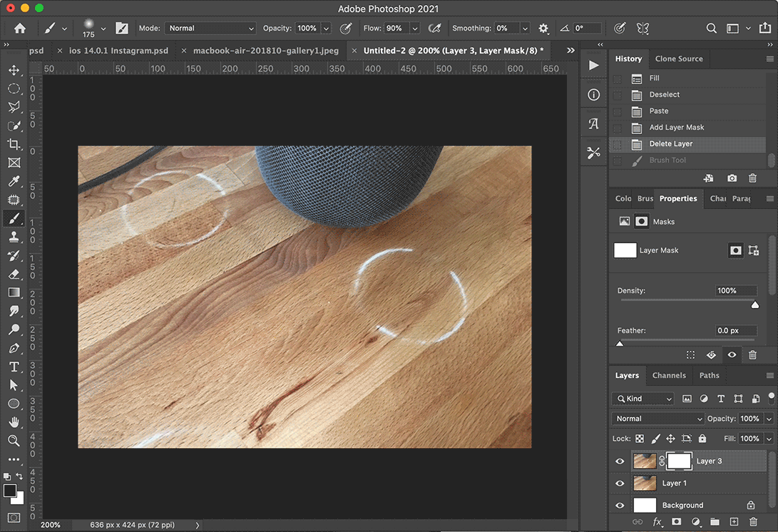Image resolution: width=778 pixels, height=532 pixels.
Task: Toggle symmetry paint butterfly options
Action: [643, 29]
